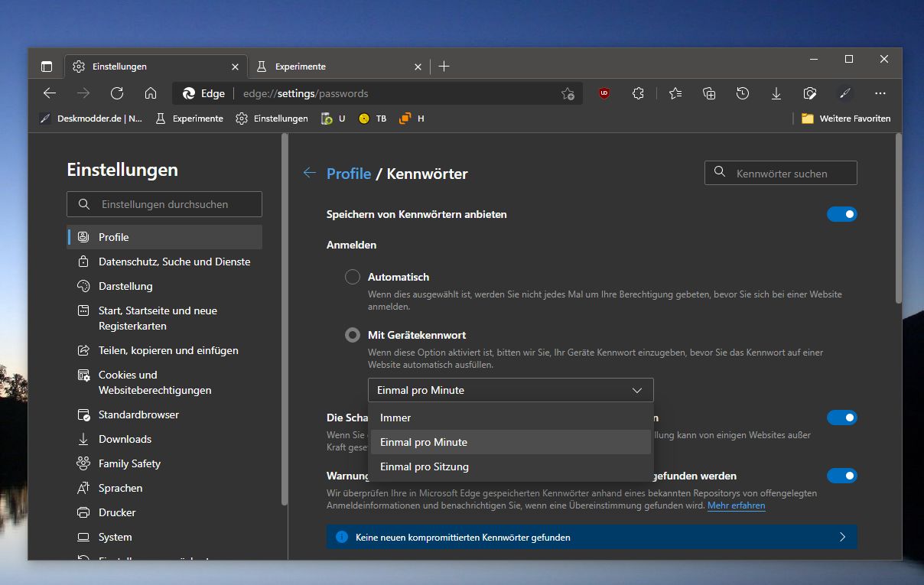This screenshot has height=585, width=924.
Task: Click the back arrow next to Profile heading
Action: (310, 173)
